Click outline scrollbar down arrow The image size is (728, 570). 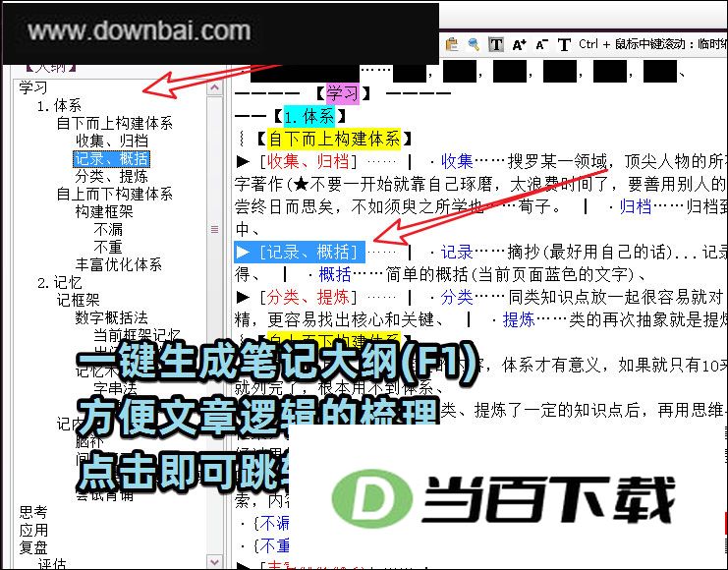click(x=214, y=561)
